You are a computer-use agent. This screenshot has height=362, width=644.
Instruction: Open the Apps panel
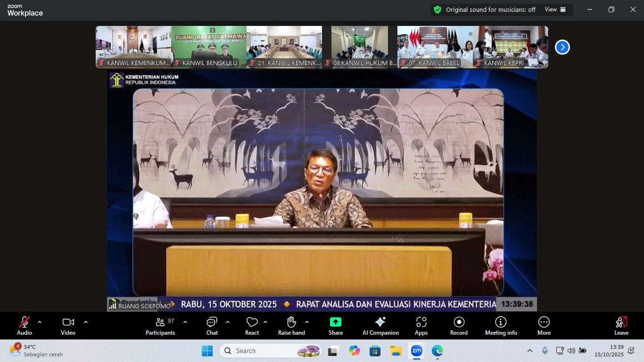coord(421,325)
